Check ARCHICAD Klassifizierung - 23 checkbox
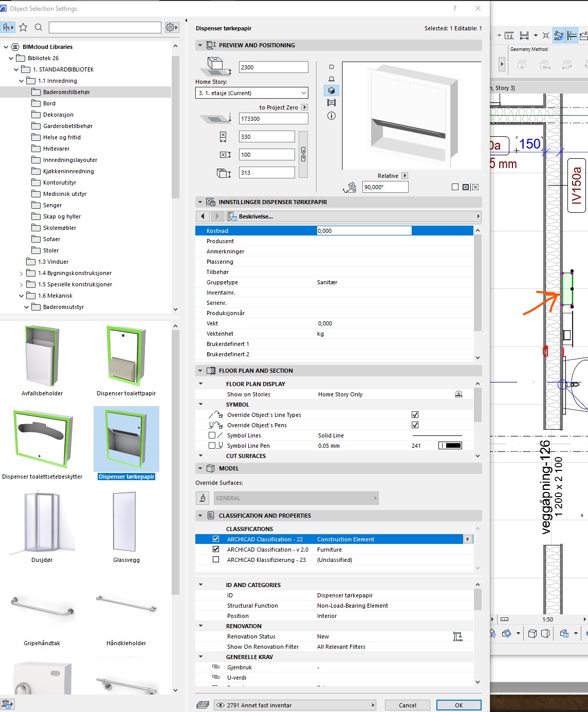 click(x=216, y=560)
